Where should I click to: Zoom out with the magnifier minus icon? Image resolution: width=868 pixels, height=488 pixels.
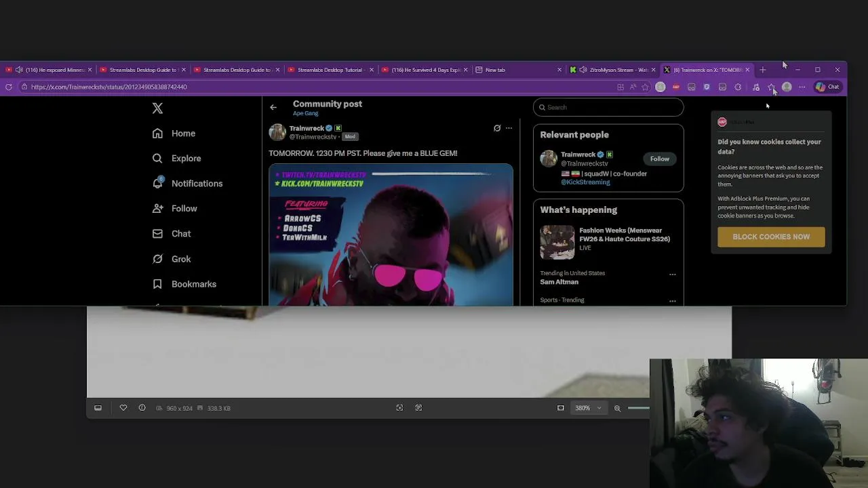coord(617,408)
